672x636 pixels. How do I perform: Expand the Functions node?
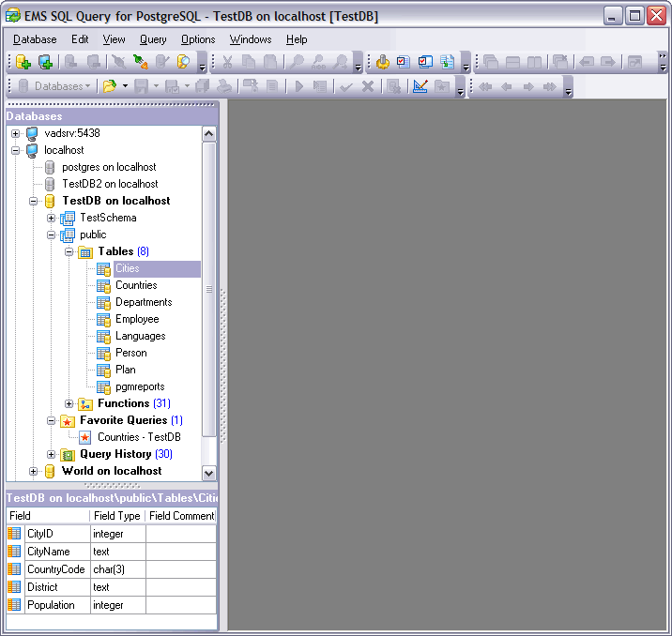pyautogui.click(x=69, y=404)
